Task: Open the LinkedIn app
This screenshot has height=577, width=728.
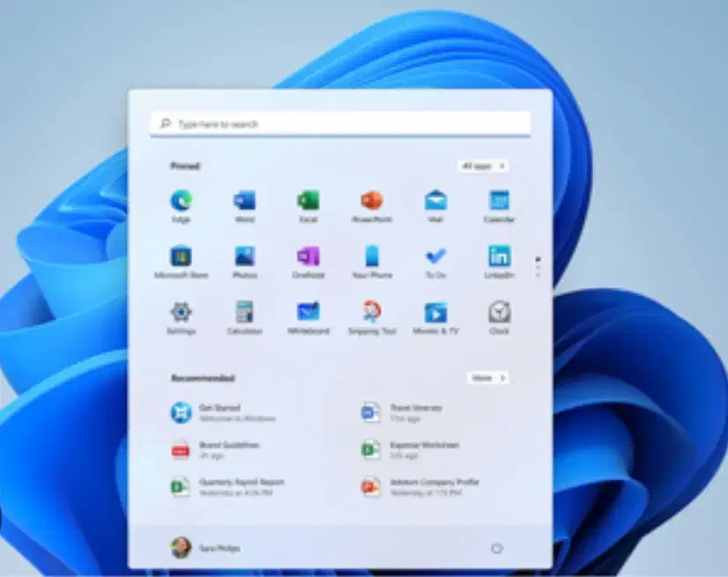Action: (499, 257)
